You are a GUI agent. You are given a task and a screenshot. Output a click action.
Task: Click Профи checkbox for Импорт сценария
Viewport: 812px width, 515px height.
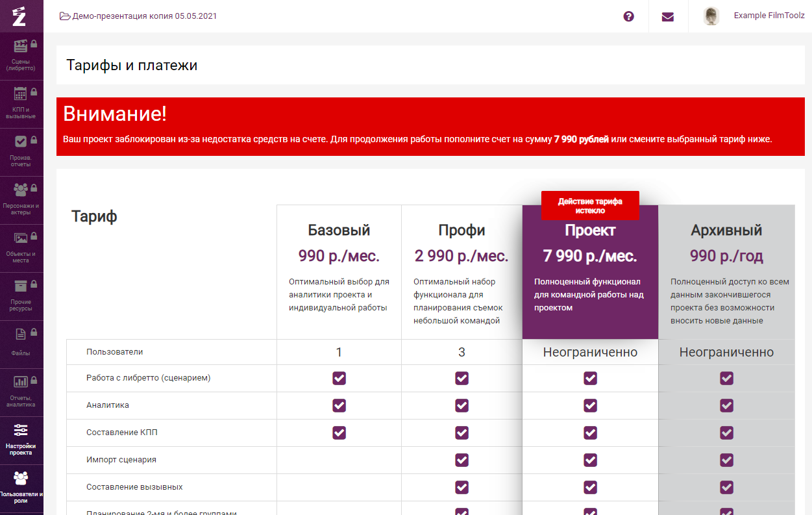461,460
